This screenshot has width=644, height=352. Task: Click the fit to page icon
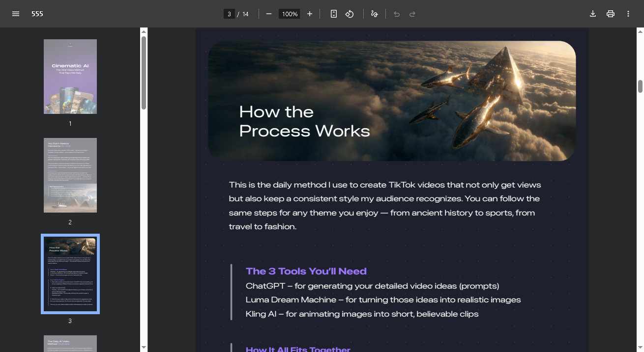pos(334,14)
